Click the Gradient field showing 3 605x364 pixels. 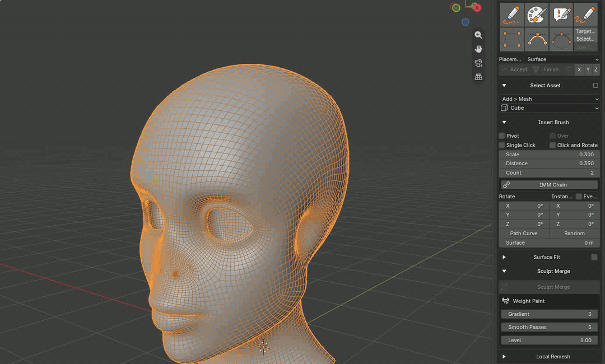[x=550, y=314]
